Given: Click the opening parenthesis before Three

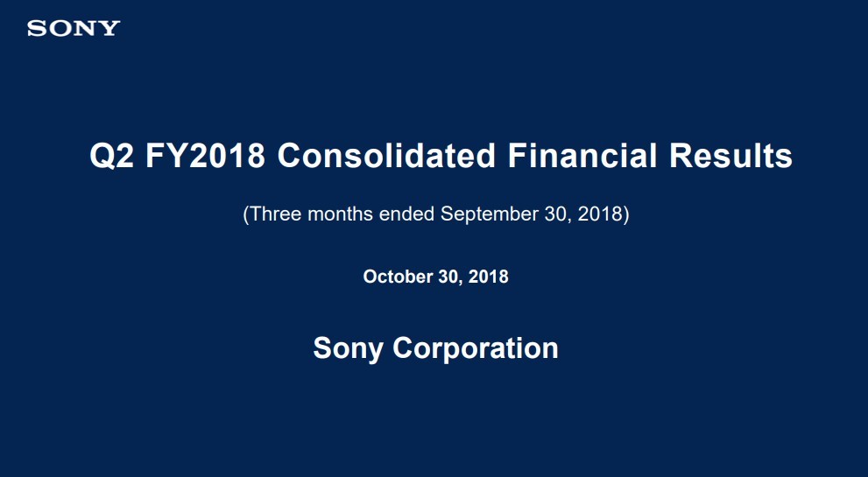Looking at the screenshot, I should pyautogui.click(x=246, y=214).
